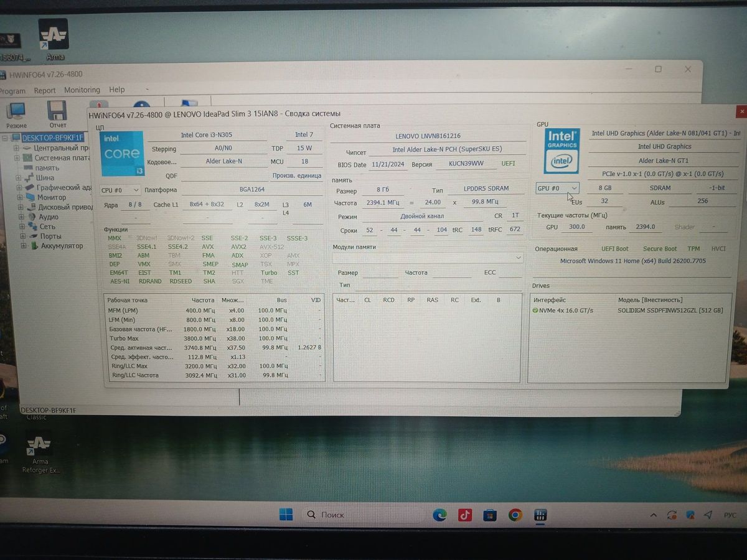Open the CPU #0 selector dropdown
Image resolution: width=747 pixels, height=560 pixels.
coord(120,190)
